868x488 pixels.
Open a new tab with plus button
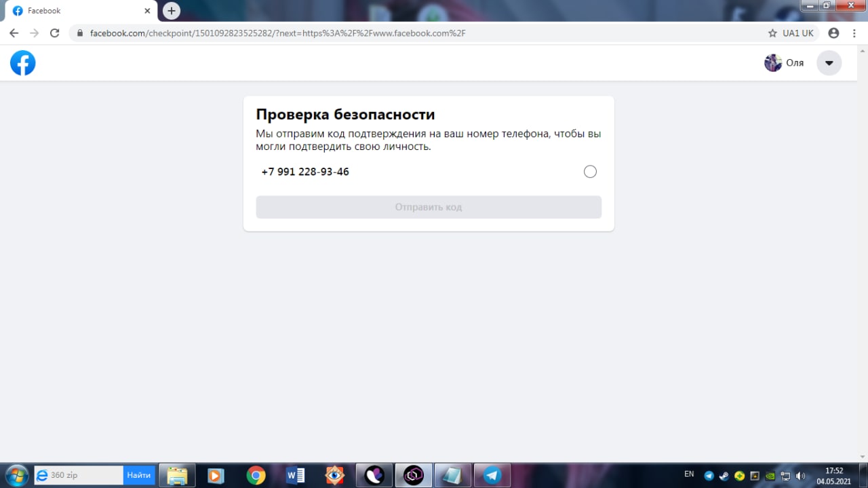pos(172,11)
